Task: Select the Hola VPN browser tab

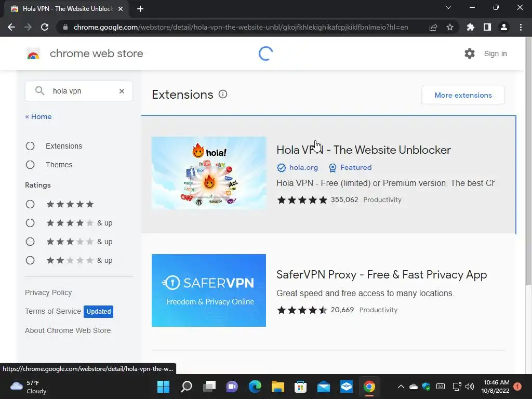Action: pyautogui.click(x=66, y=9)
